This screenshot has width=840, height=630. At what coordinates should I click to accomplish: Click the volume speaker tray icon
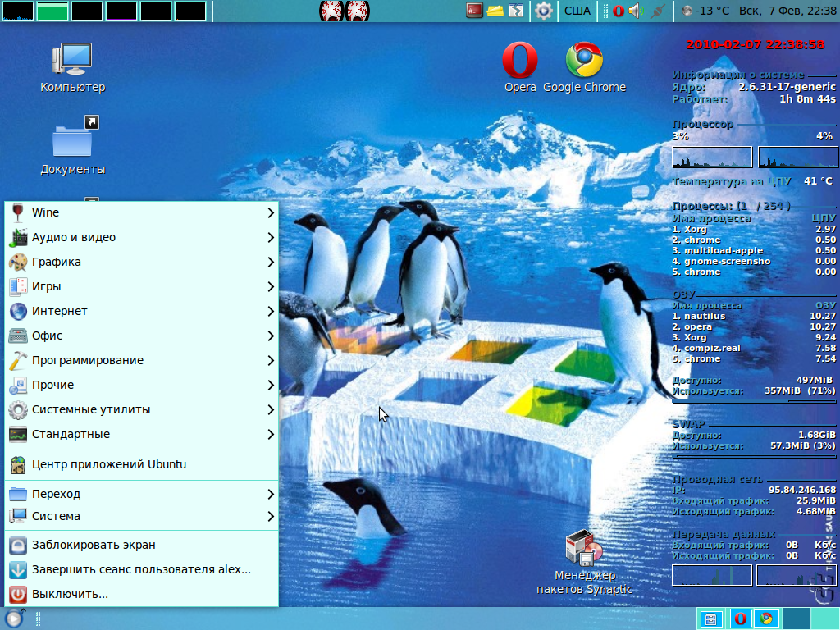[x=637, y=11]
